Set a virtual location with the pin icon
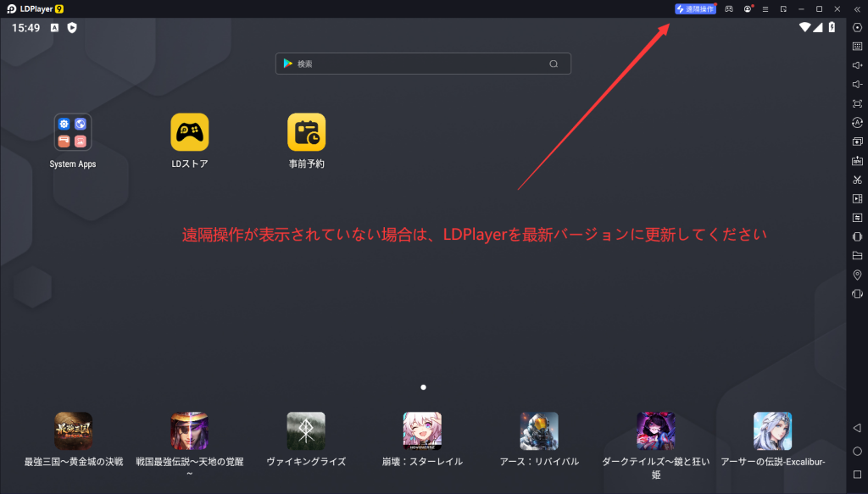 click(x=856, y=274)
